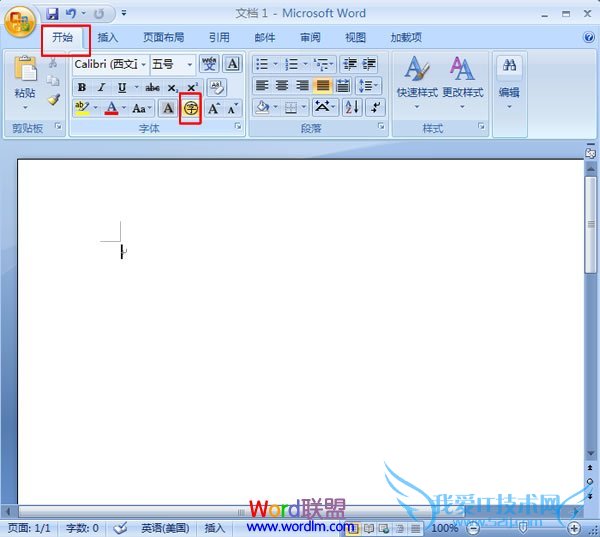
Task: Clear formatting with the eraser icon
Action: coord(217,87)
